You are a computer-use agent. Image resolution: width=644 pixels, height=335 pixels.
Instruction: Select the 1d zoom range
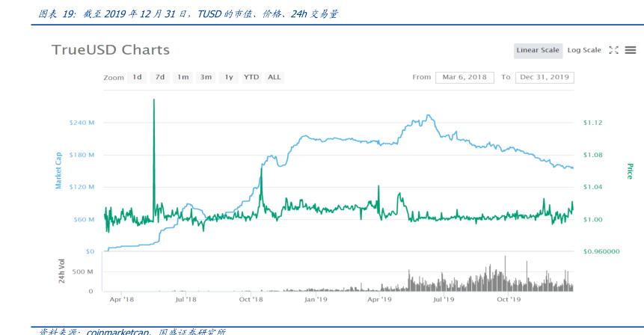(x=138, y=77)
